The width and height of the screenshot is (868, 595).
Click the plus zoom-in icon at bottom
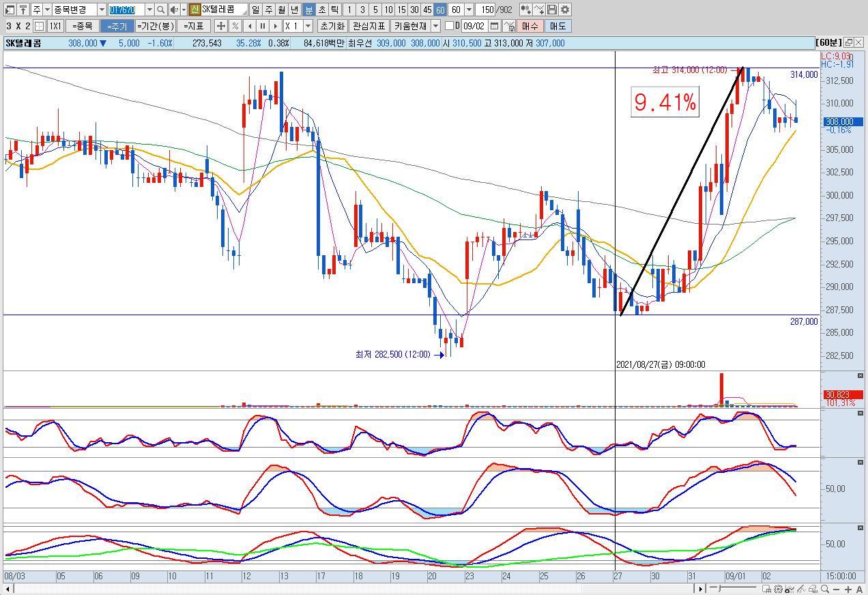point(848,590)
